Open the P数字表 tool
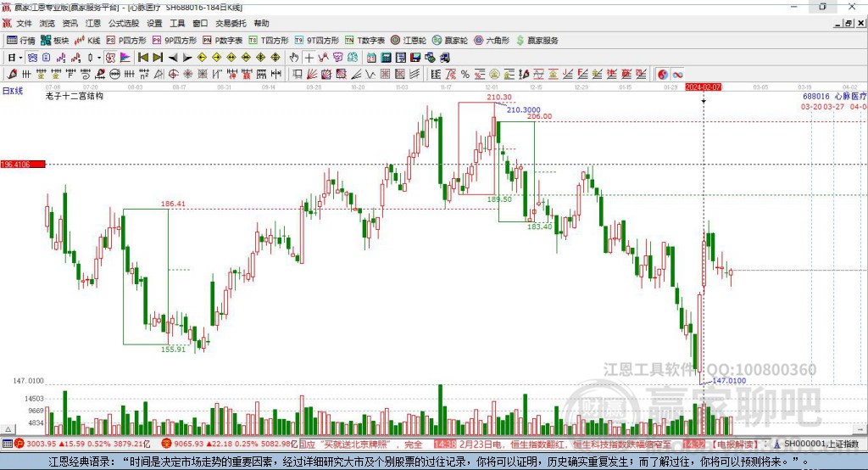 point(223,41)
